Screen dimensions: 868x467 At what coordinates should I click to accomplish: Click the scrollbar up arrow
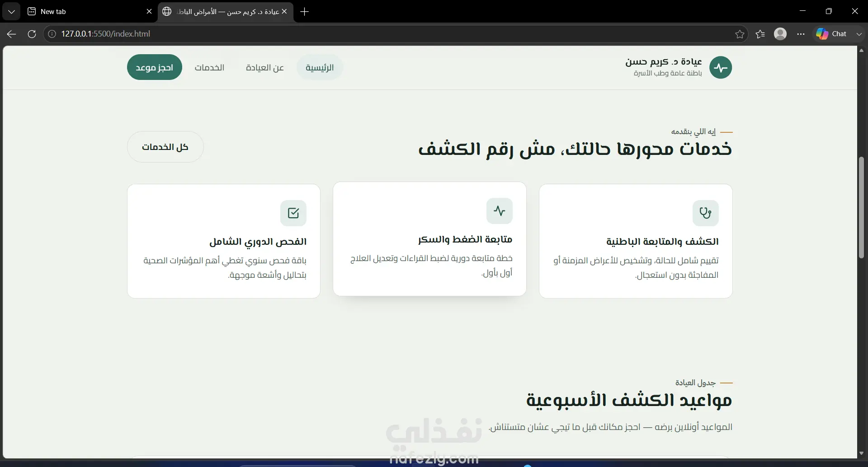coord(861,50)
